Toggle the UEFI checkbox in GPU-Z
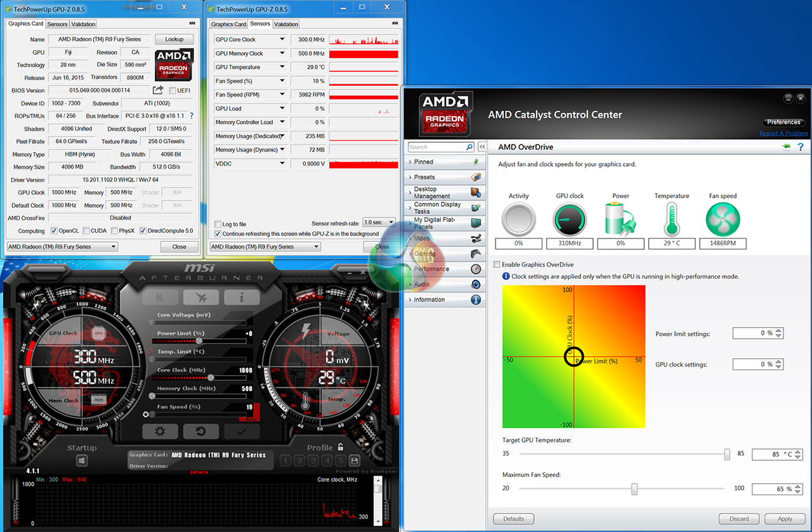 click(172, 91)
